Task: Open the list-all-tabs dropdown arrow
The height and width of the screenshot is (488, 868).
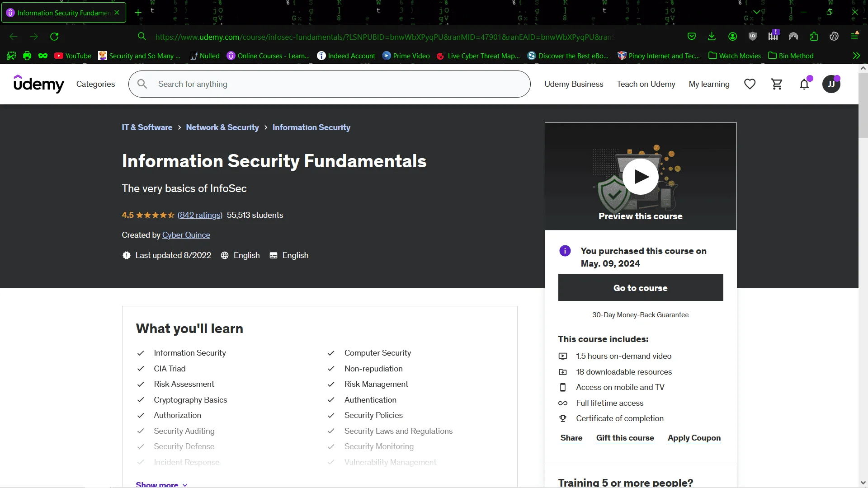Action: point(756,12)
